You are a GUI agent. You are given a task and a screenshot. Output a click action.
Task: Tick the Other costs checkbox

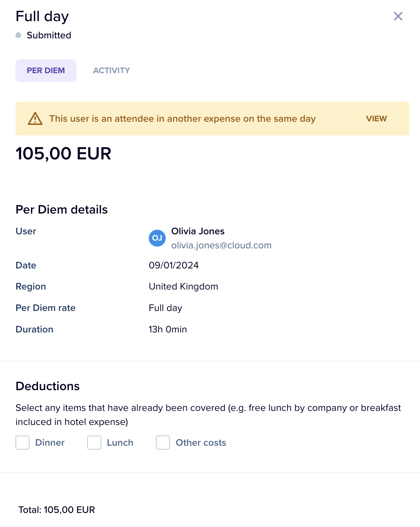coord(163,443)
